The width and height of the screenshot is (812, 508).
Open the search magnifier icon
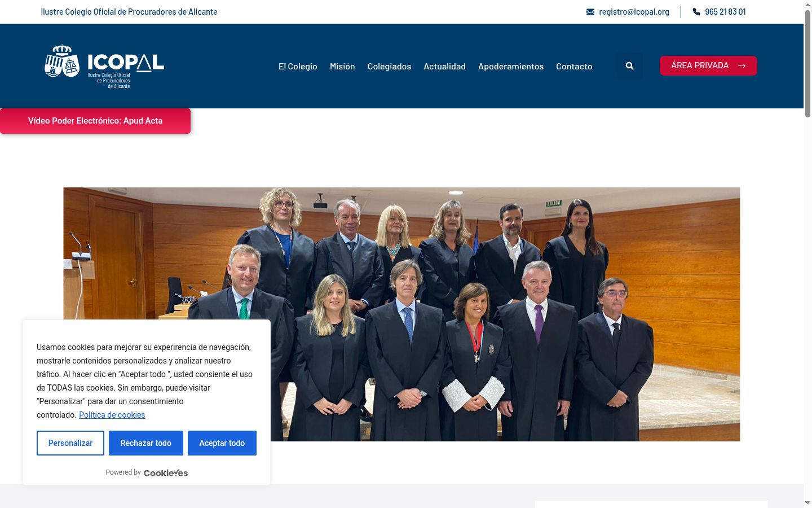pyautogui.click(x=630, y=66)
